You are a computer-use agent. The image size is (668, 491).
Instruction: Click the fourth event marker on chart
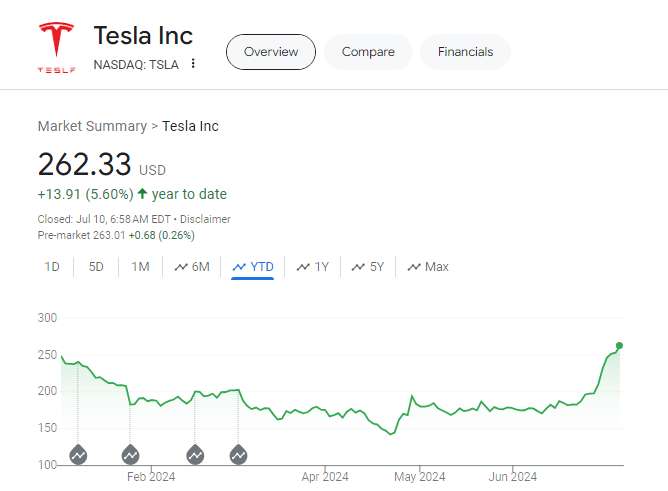tap(239, 455)
